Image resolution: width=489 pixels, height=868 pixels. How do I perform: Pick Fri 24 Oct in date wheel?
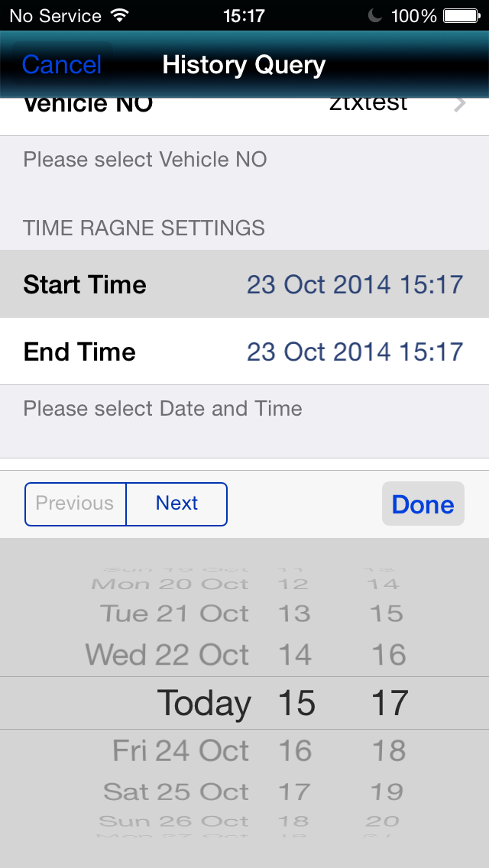[180, 750]
